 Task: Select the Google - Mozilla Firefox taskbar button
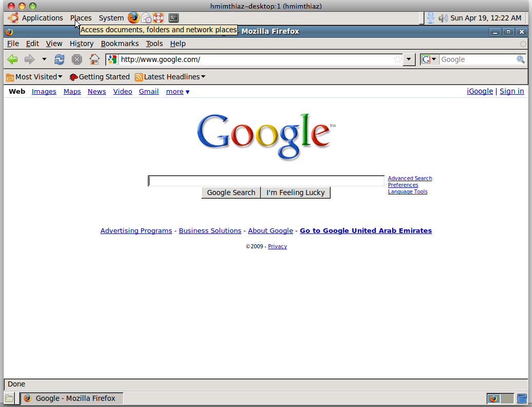(72, 398)
